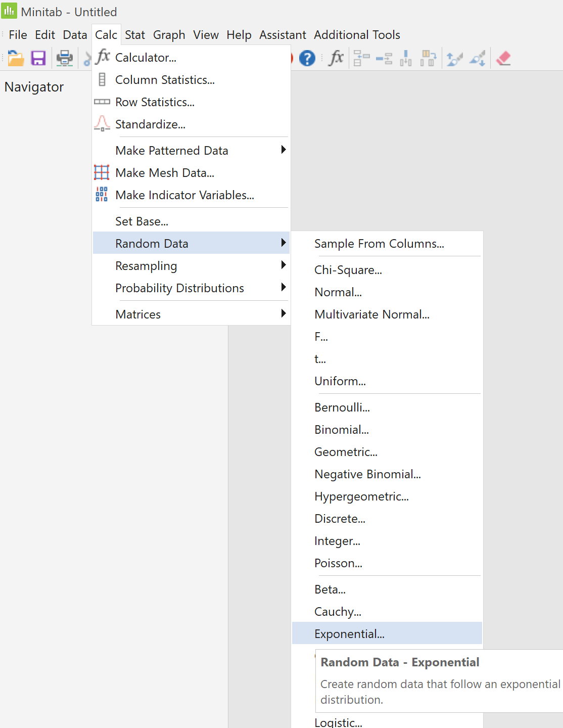Viewport: 563px width, 728px height.
Task: Click the fx function toolbar icon
Action: tap(336, 58)
